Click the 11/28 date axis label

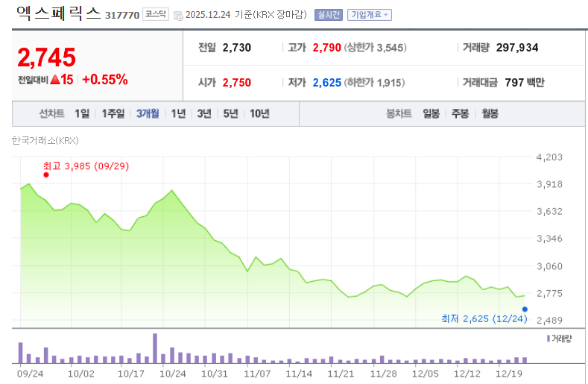click(383, 374)
